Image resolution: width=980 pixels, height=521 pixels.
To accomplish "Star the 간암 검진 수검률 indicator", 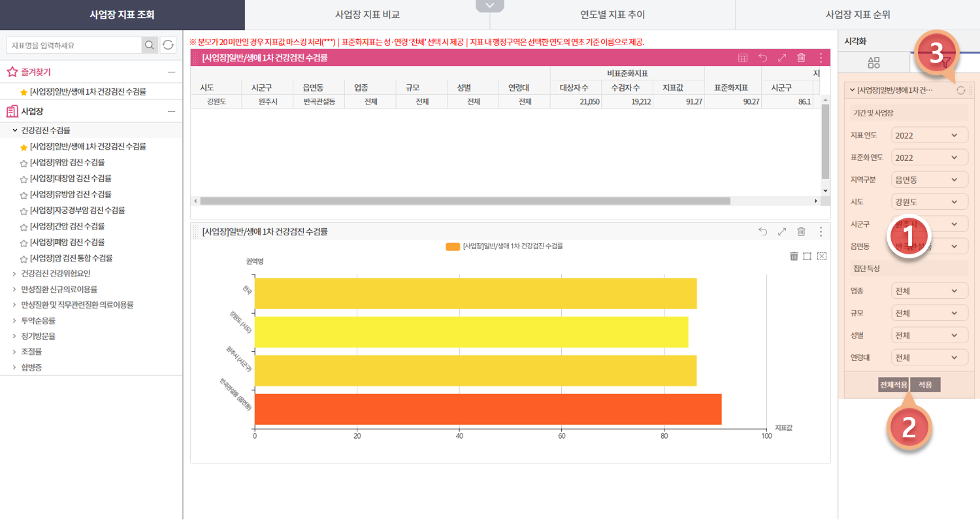I will pos(24,226).
